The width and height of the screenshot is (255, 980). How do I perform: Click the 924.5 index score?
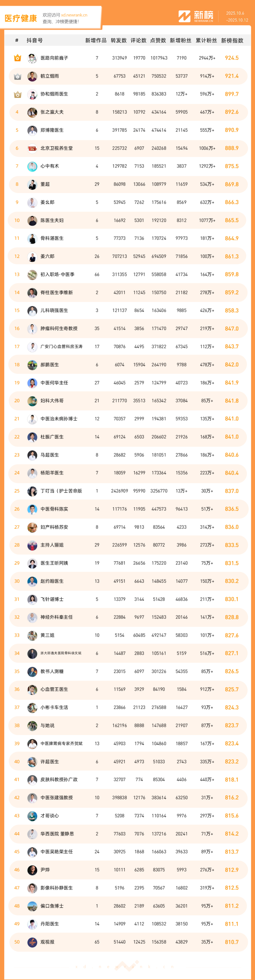coord(232,58)
